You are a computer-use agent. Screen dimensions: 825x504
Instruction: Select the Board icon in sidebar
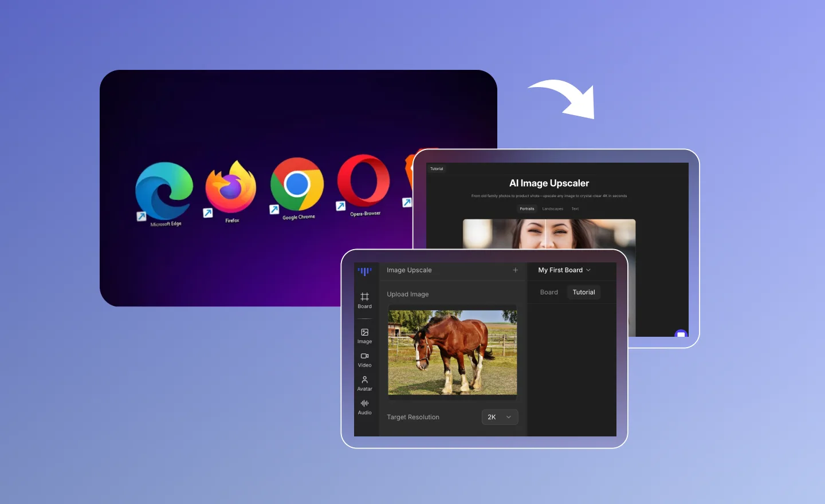[x=364, y=300]
